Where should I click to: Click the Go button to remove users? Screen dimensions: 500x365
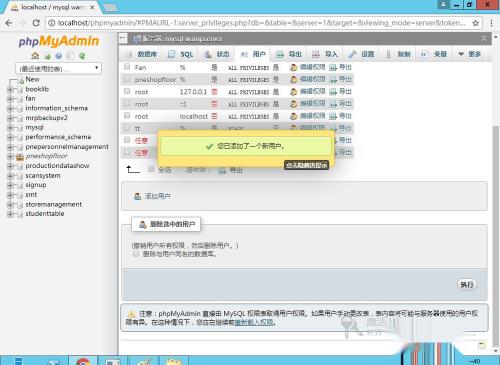(467, 285)
